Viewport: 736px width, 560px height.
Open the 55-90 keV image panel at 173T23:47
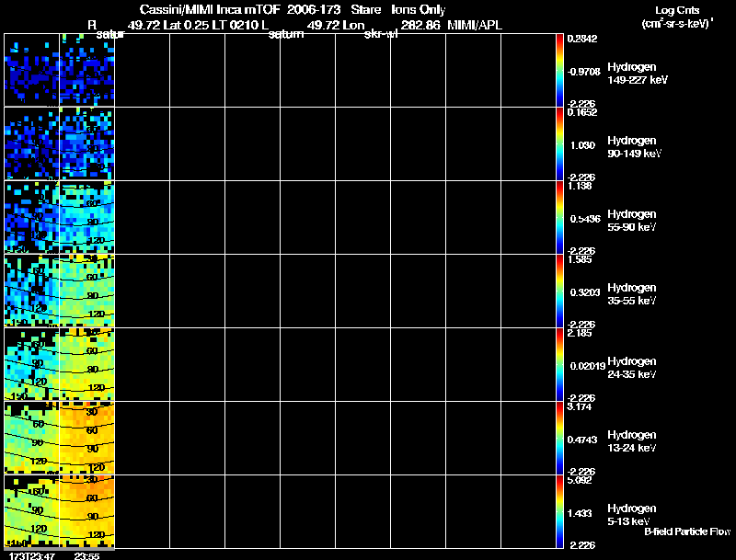pyautogui.click(x=32, y=217)
